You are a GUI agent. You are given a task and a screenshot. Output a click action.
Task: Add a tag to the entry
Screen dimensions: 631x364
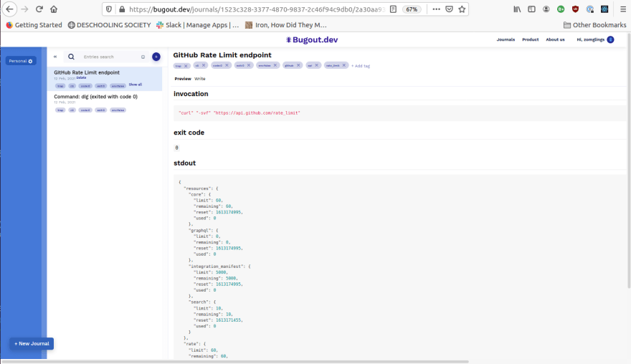click(x=361, y=66)
